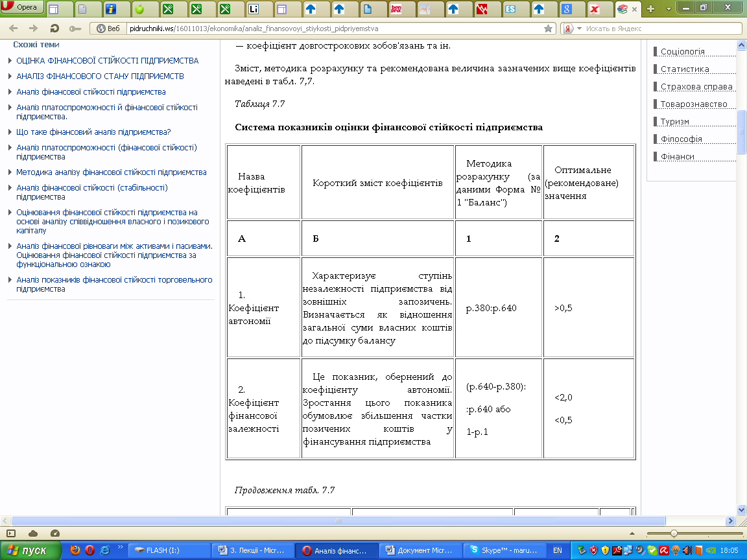This screenshot has height=560, width=747.
Task: Open link Аналіз показників фінансової стійкості торговельного підприємства
Action: [x=114, y=285]
